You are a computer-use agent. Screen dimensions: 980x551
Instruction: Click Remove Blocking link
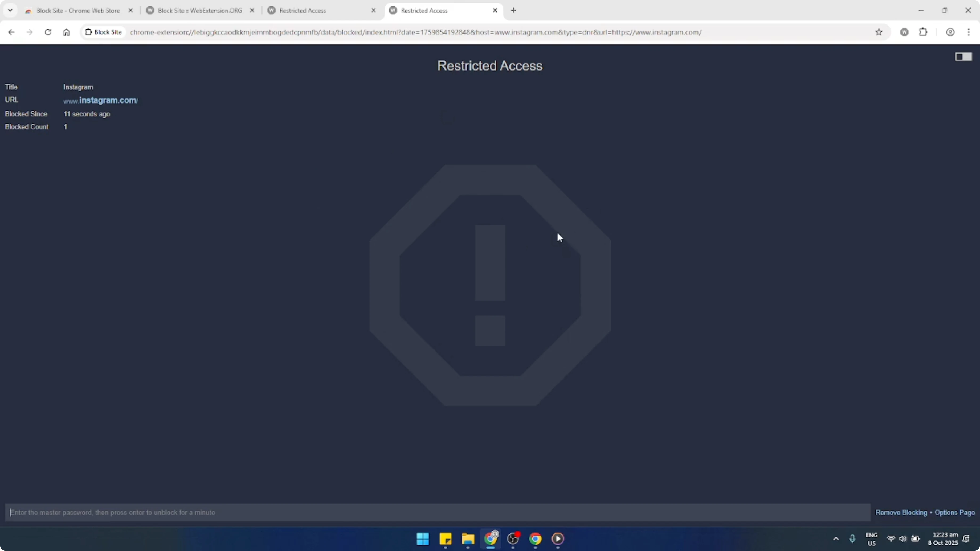[x=901, y=513]
